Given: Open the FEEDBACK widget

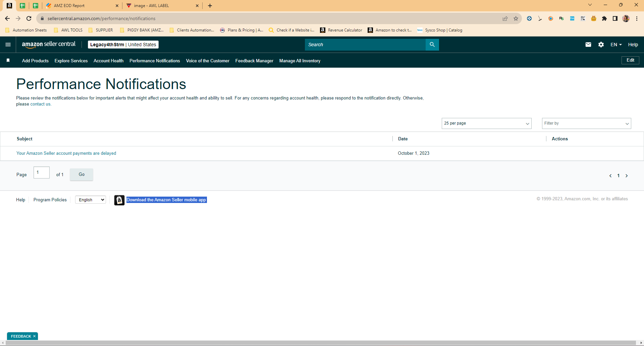Looking at the screenshot, I should [x=21, y=336].
